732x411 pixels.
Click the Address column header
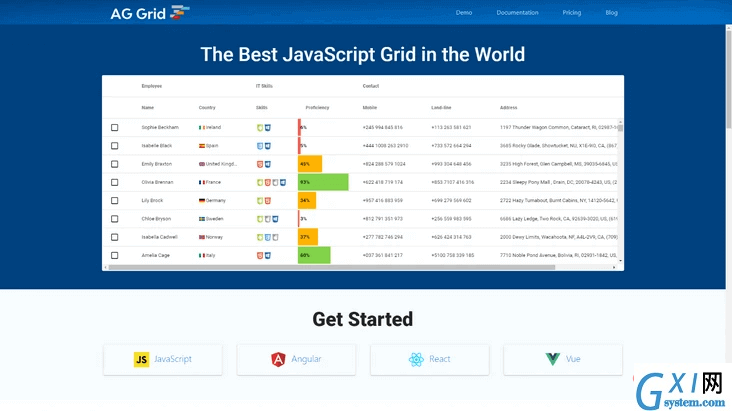click(508, 107)
